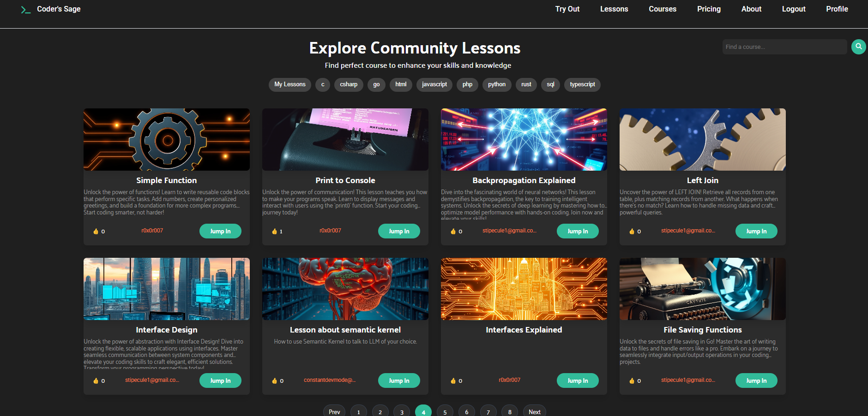This screenshot has width=868, height=416.
Task: Click Logout in the navigation
Action: pos(794,9)
